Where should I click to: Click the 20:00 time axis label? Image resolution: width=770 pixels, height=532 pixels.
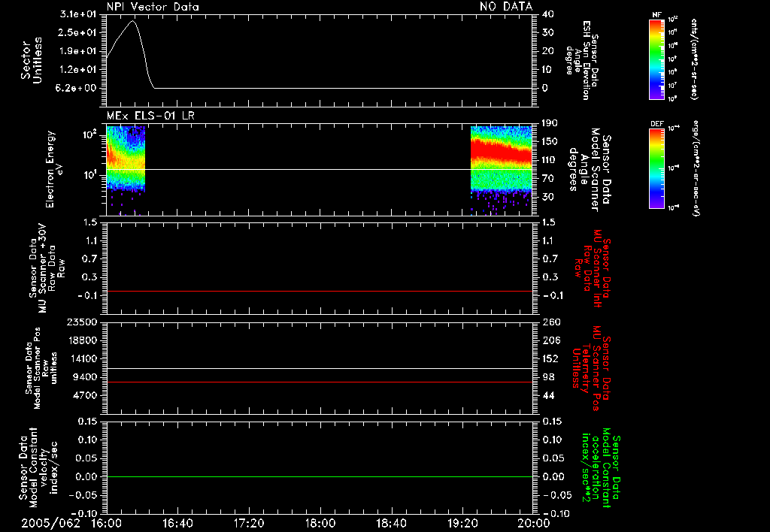[534, 523]
